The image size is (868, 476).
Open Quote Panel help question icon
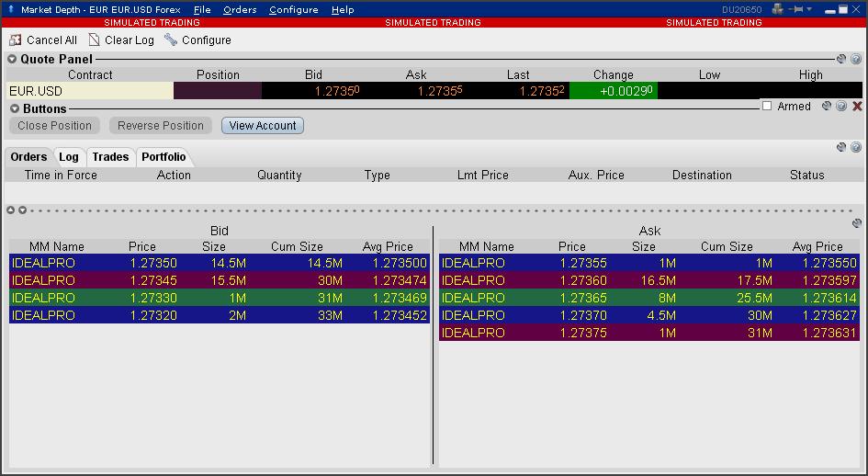856,59
